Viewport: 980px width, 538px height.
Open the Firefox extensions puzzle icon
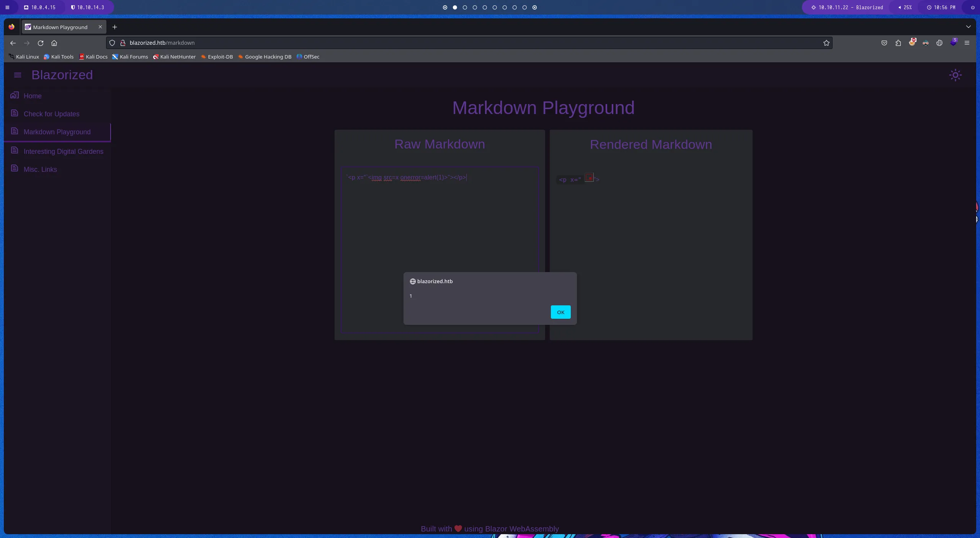coord(898,43)
